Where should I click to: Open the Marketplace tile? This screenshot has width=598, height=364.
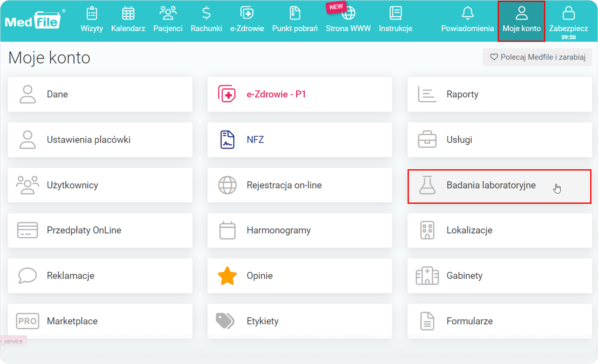click(x=100, y=321)
